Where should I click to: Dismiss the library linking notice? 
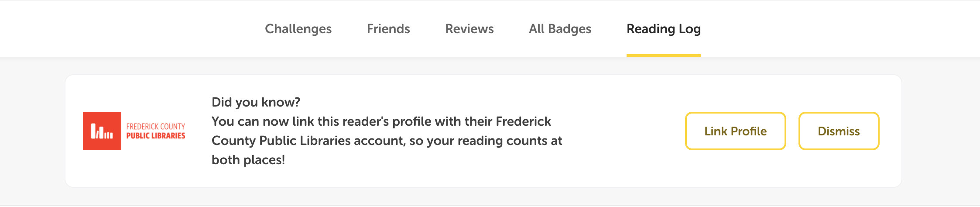[x=839, y=131]
